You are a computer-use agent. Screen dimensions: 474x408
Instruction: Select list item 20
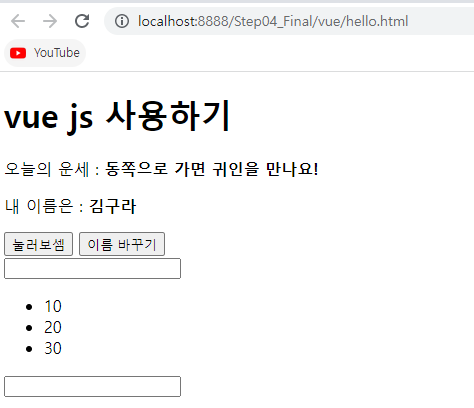pos(53,327)
